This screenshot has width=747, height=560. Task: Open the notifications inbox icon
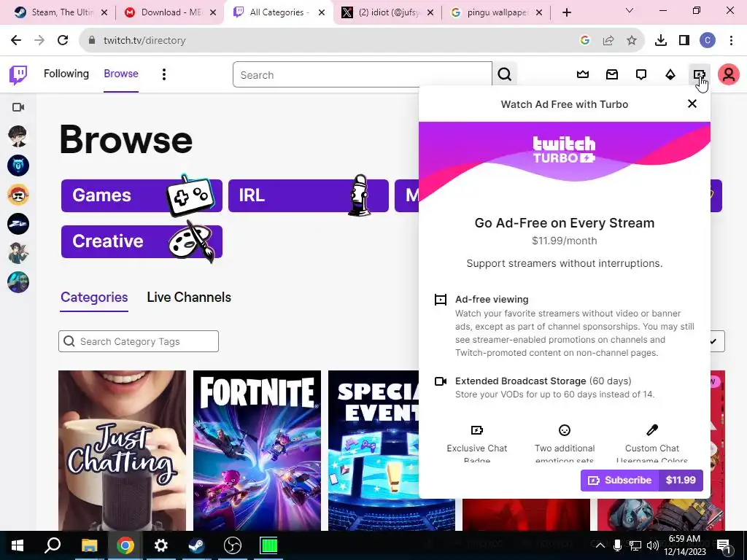pyautogui.click(x=612, y=74)
